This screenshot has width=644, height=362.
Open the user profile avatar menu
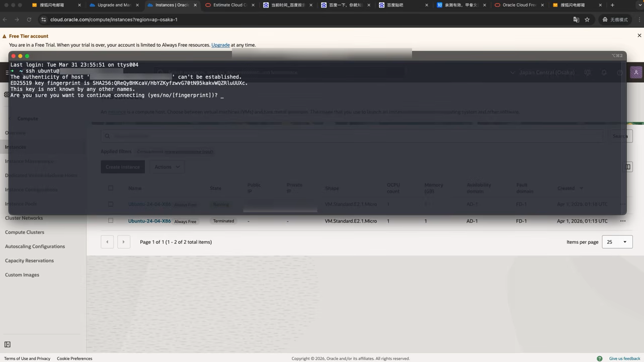pyautogui.click(x=636, y=72)
